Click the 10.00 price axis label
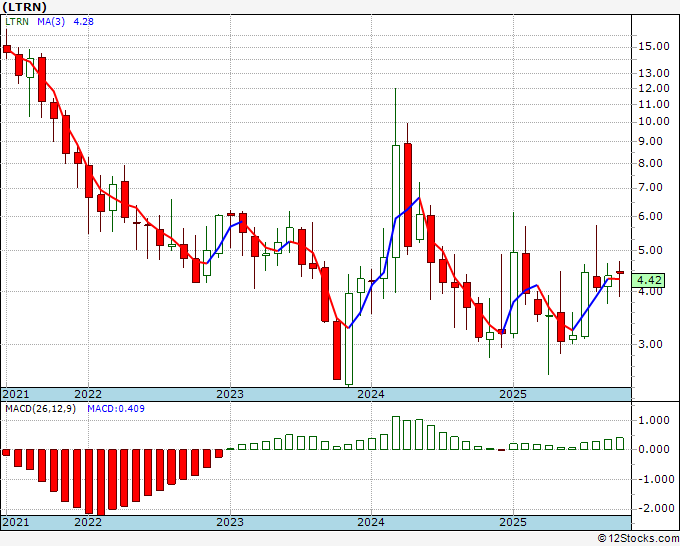680x546 pixels. point(654,121)
